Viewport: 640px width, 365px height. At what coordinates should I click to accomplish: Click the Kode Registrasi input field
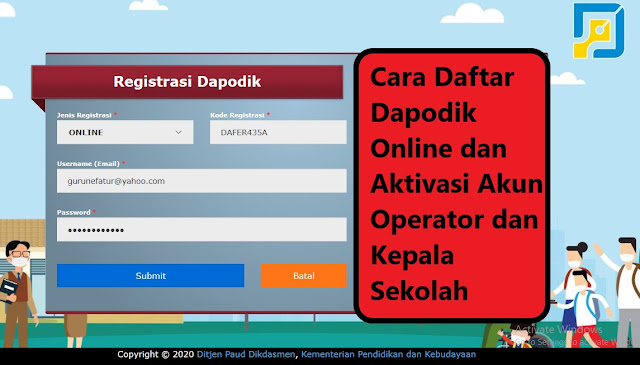278,132
